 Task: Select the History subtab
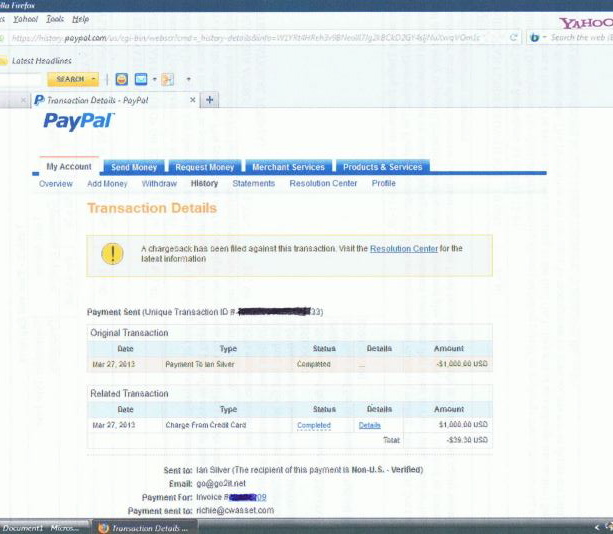click(204, 183)
